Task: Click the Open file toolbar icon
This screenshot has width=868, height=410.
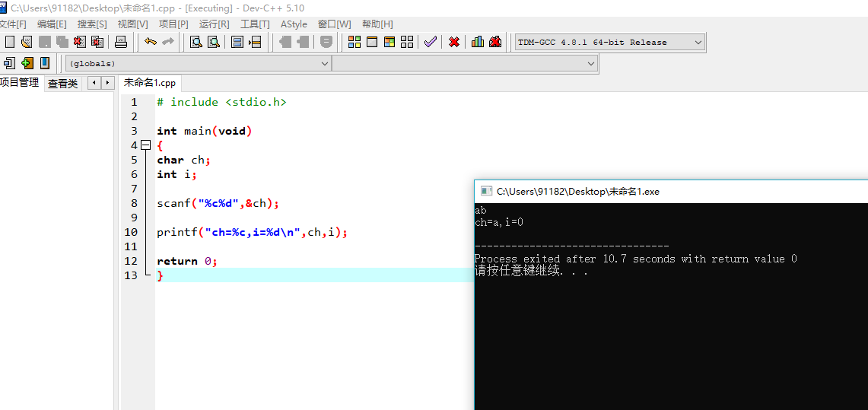Action: click(27, 42)
